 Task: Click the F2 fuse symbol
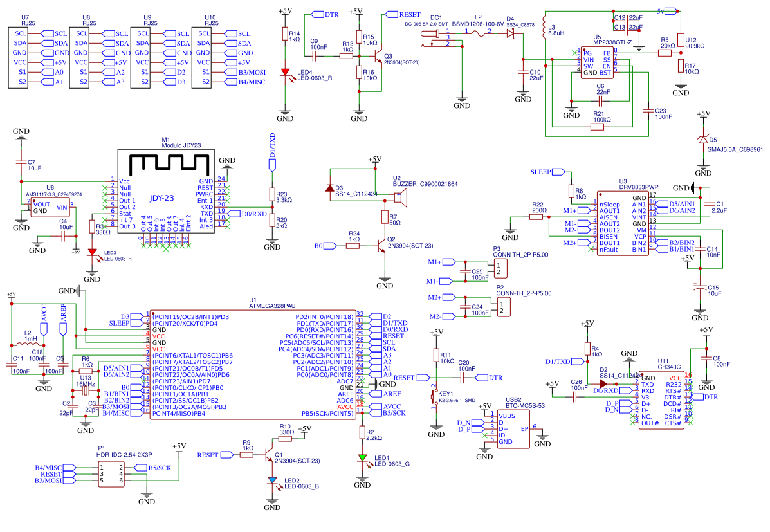[x=478, y=33]
